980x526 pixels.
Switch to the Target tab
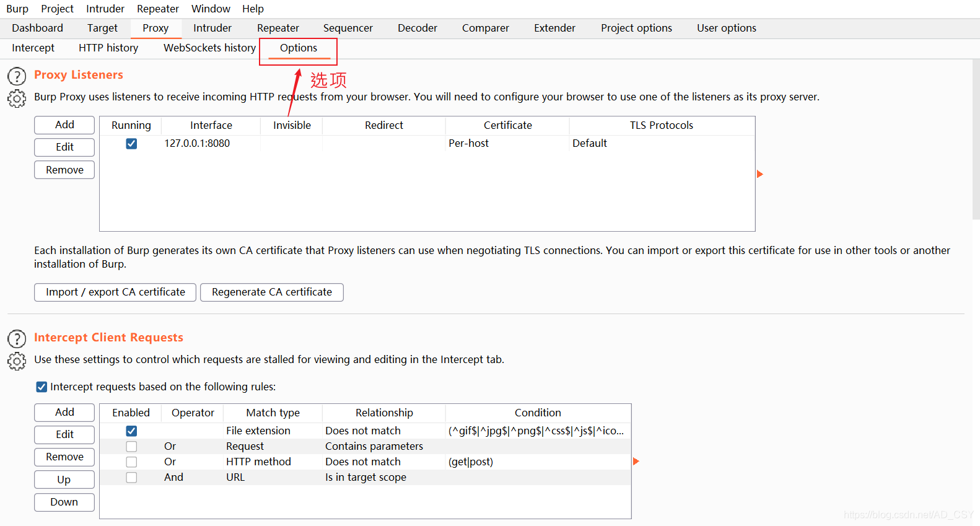pos(102,28)
